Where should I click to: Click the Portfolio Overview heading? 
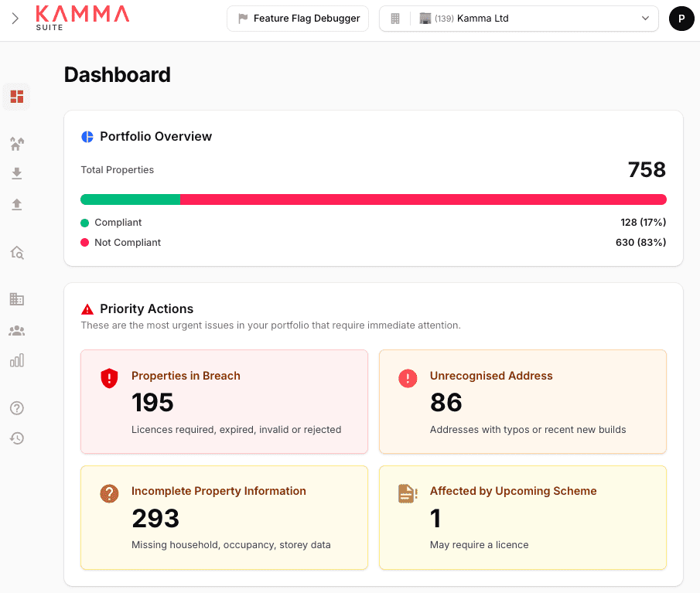click(155, 137)
